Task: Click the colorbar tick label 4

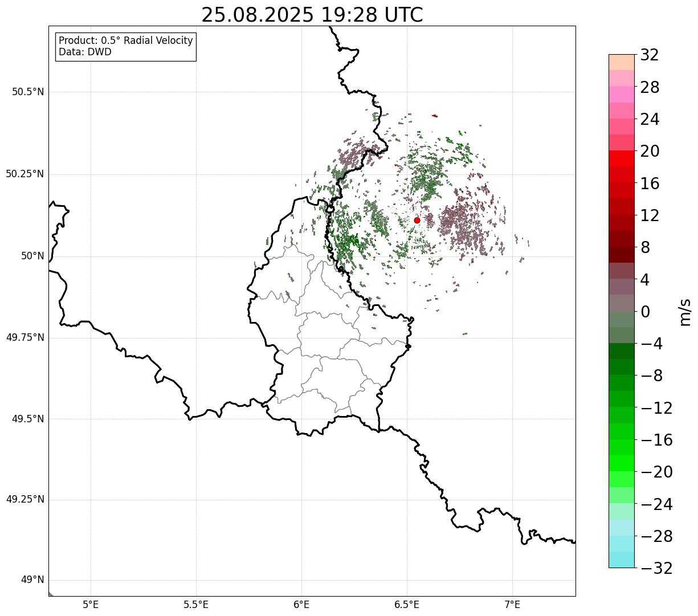Action: tap(645, 279)
